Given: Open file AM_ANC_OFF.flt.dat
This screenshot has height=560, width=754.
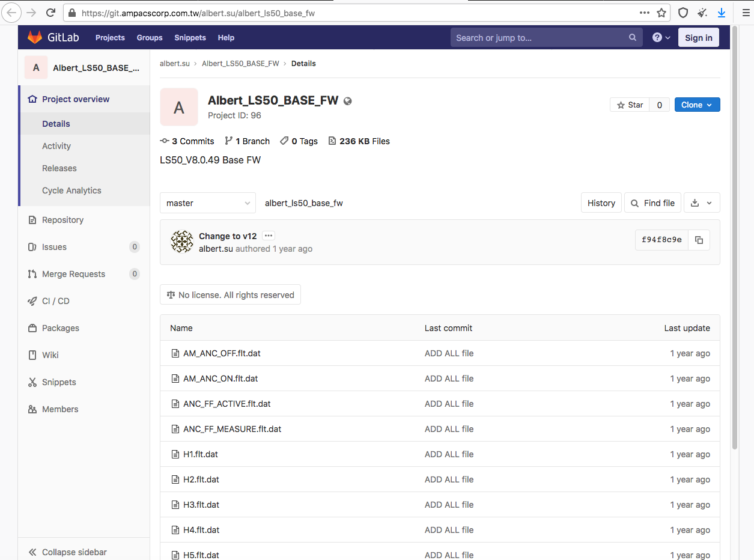Looking at the screenshot, I should point(222,353).
